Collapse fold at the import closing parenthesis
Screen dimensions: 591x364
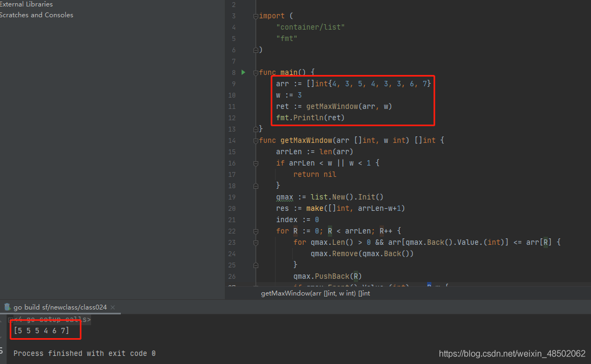[x=256, y=50]
